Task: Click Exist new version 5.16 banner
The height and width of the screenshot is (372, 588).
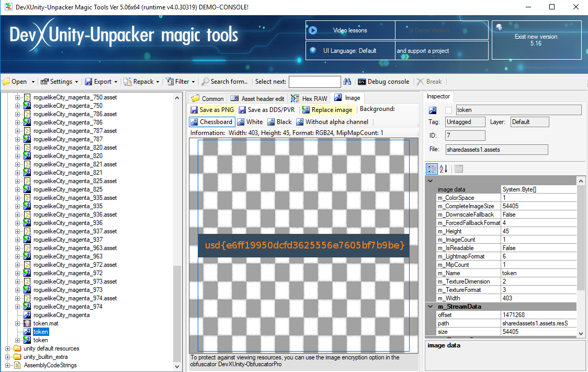Action: click(x=536, y=40)
